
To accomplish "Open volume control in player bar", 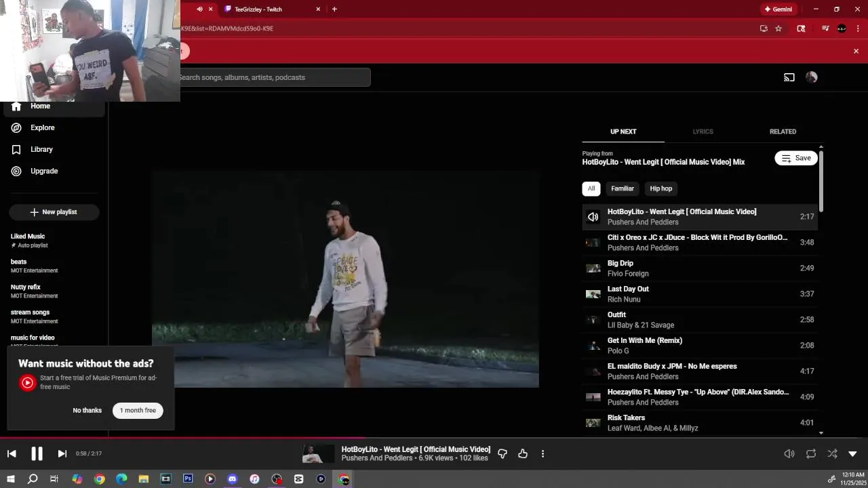I will click(789, 453).
